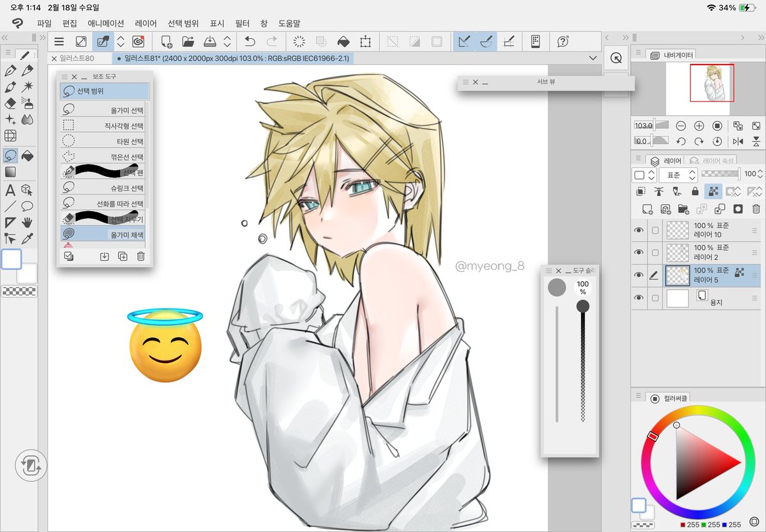766x532 pixels.
Task: Select the Blend (water drops) tool
Action: (x=27, y=119)
